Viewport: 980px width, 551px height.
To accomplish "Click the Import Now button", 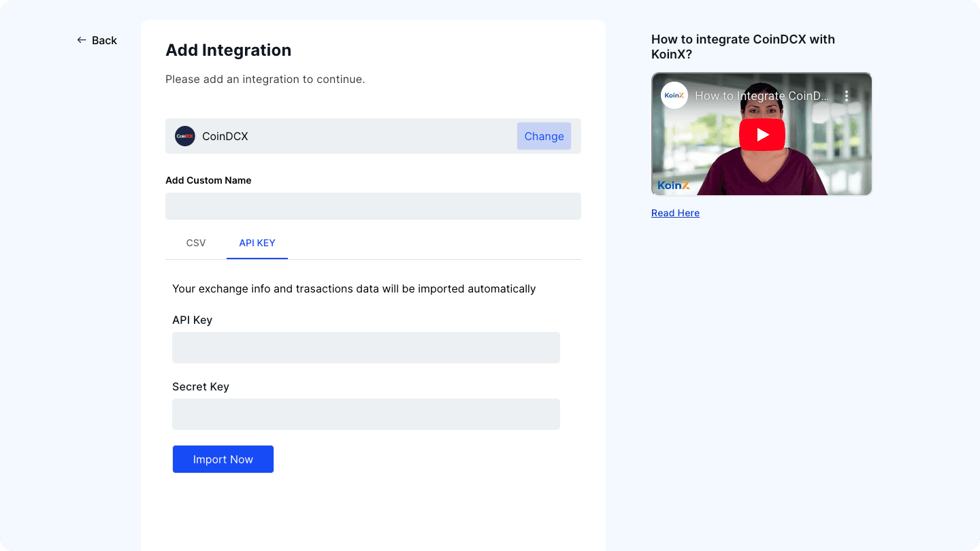I will 223,459.
